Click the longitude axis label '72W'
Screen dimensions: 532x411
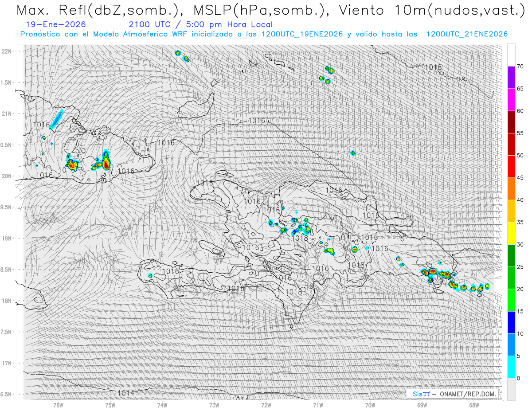click(x=266, y=405)
